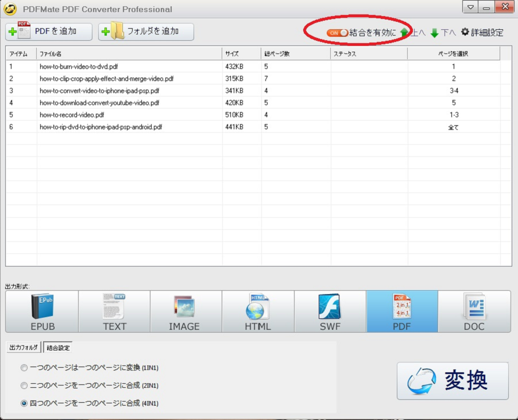The width and height of the screenshot is (518, 420).
Task: Select the 1IN1 page conversion radio option
Action: tap(24, 368)
